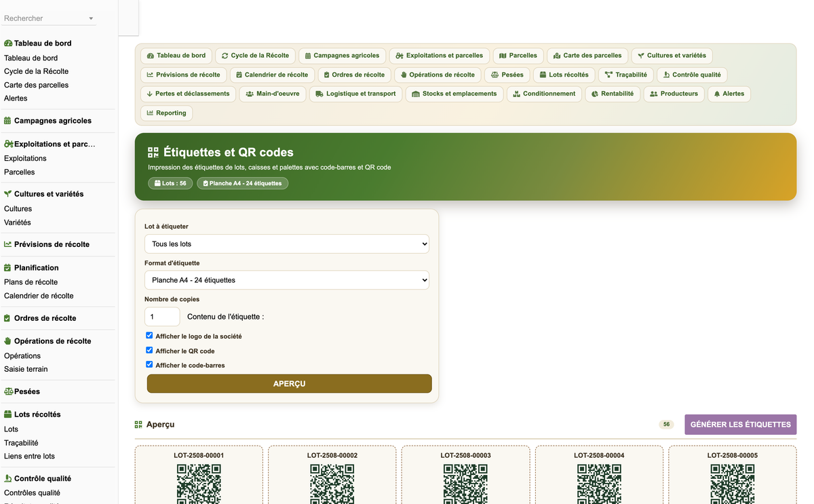Open Cycle de la Récolte sidebar link
The image size is (814, 504).
point(36,71)
